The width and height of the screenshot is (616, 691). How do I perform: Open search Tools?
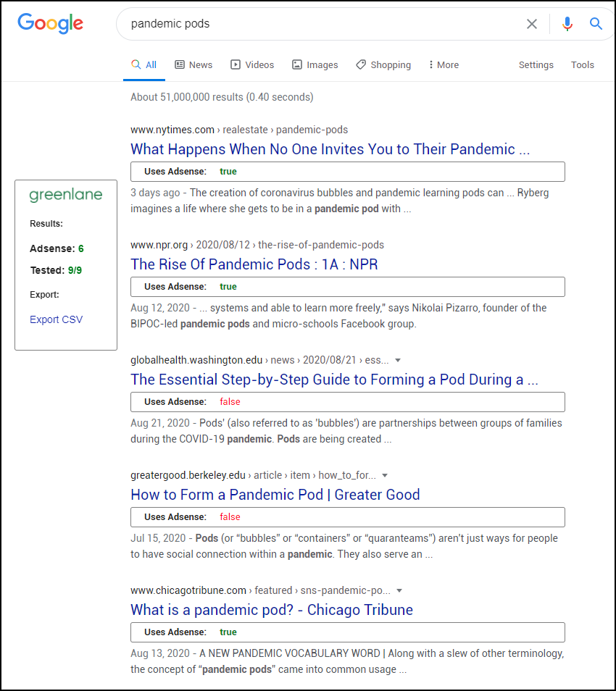point(582,64)
